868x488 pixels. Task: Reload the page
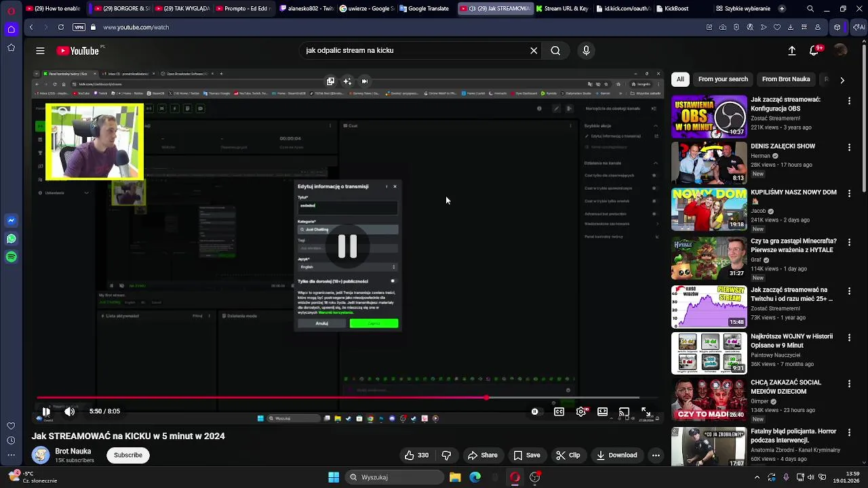coord(61,27)
